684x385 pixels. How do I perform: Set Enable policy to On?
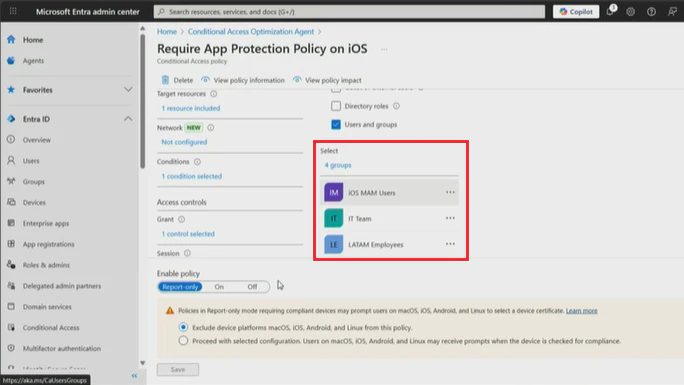point(219,286)
